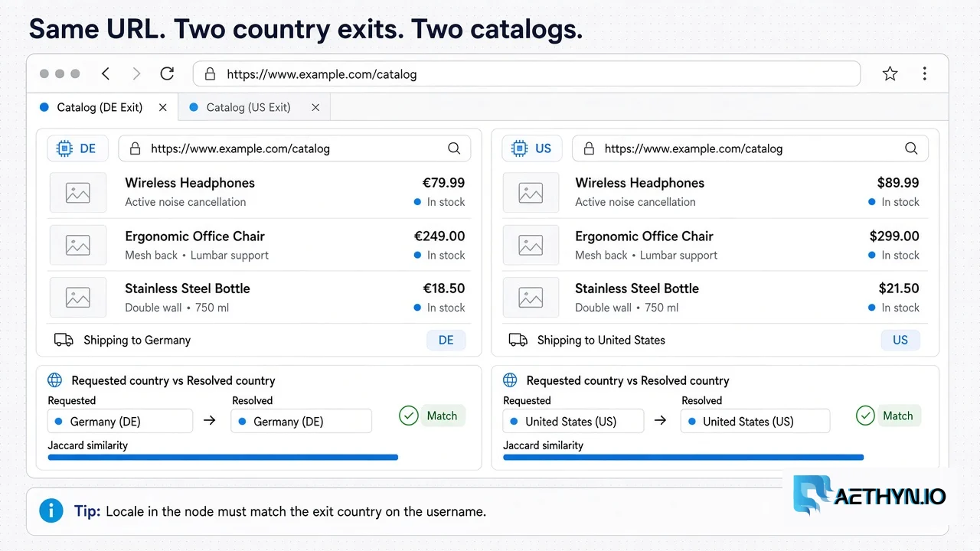Click the US tag in the United States shipping row

point(900,340)
